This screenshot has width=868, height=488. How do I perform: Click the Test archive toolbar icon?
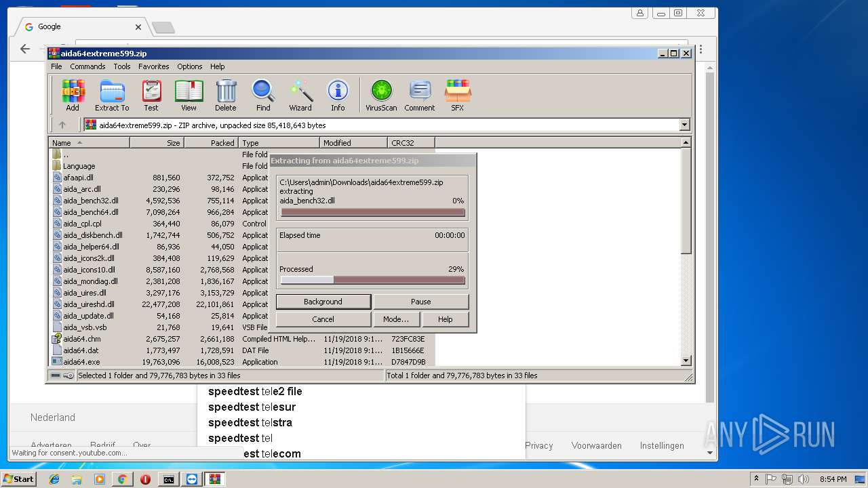[151, 96]
